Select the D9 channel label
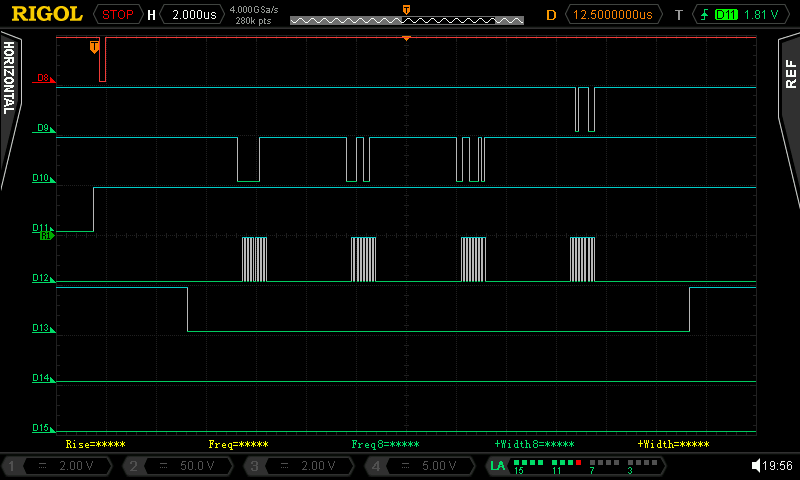This screenshot has height=480, width=800. click(43, 128)
